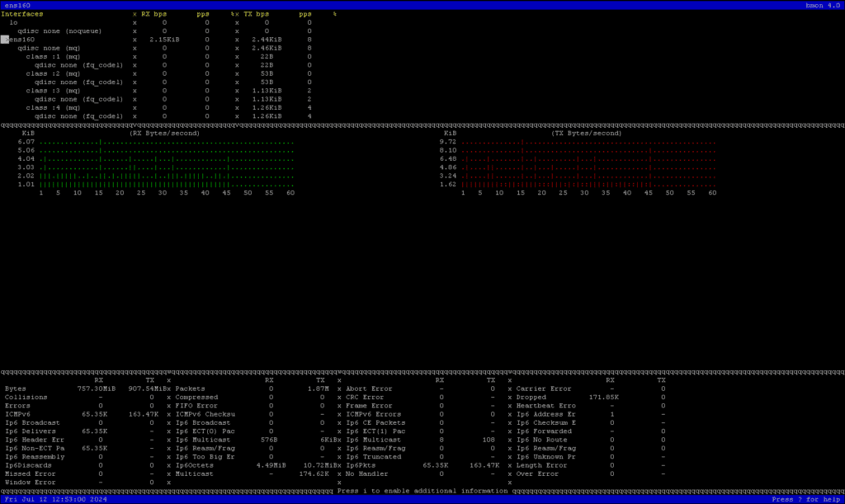Click the 2.15KiB RX rate value
The height and width of the screenshot is (504, 845).
click(164, 40)
